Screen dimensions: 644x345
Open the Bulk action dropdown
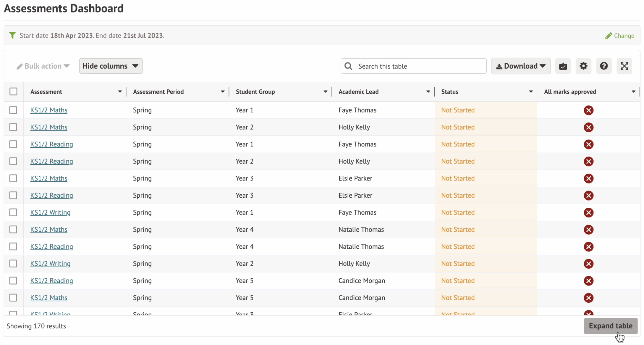pos(43,66)
